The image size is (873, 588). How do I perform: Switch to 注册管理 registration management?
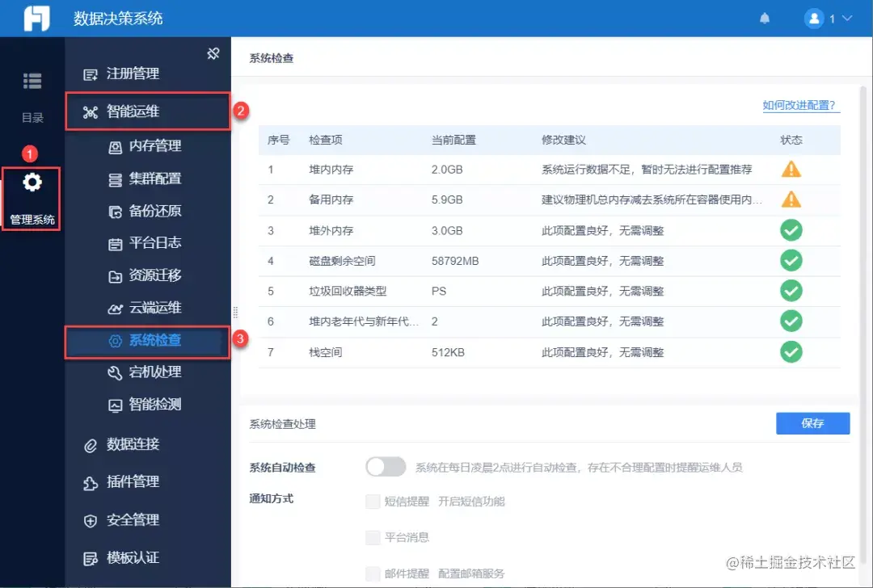tap(129, 73)
